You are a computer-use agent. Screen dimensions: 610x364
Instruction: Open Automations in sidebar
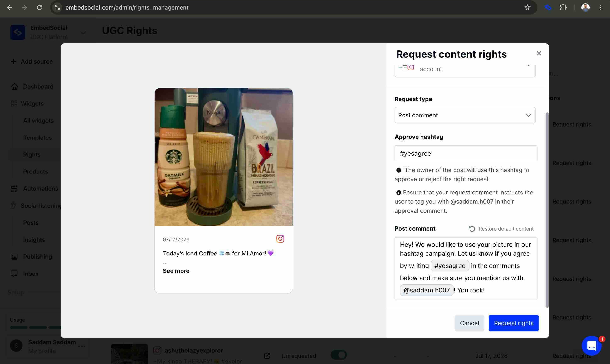[x=40, y=189]
